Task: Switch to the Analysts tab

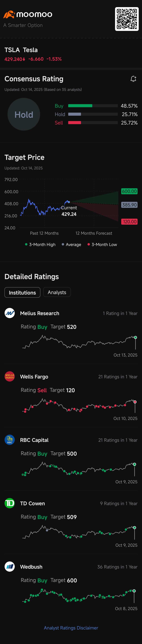Action: click(x=57, y=292)
